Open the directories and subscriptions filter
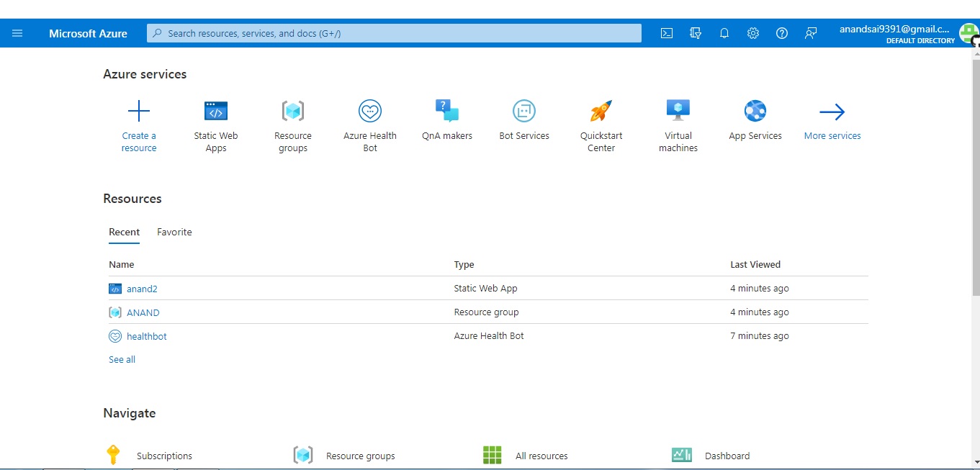980x470 pixels. (695, 32)
